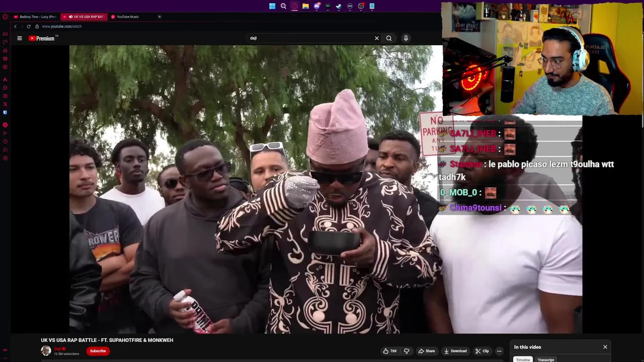Open Steam from the taskbar
The image size is (644, 362).
pos(339,6)
